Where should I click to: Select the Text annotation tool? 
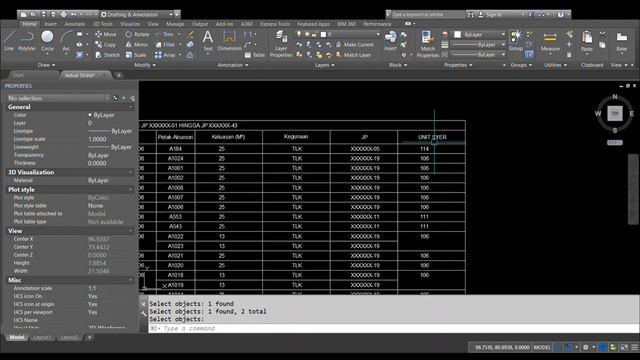[x=208, y=41]
